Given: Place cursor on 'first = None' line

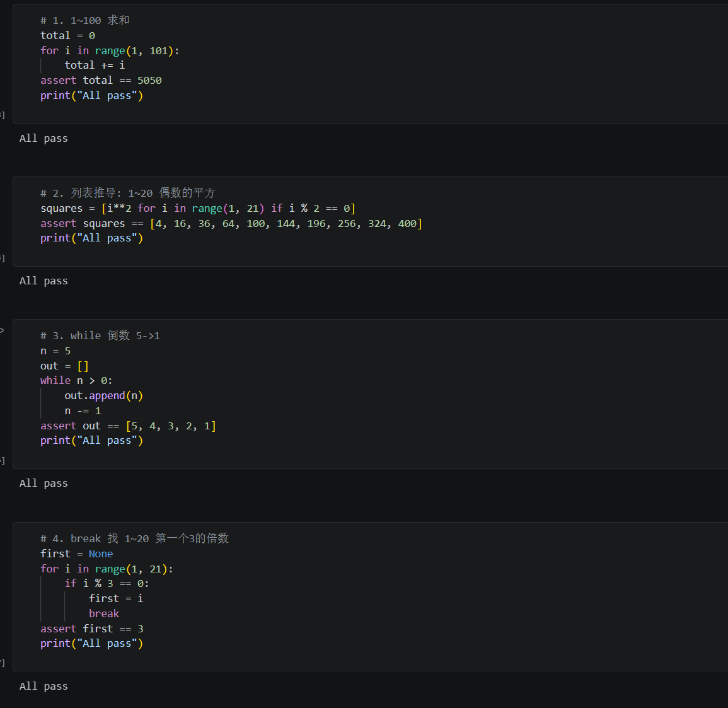Looking at the screenshot, I should [x=77, y=554].
